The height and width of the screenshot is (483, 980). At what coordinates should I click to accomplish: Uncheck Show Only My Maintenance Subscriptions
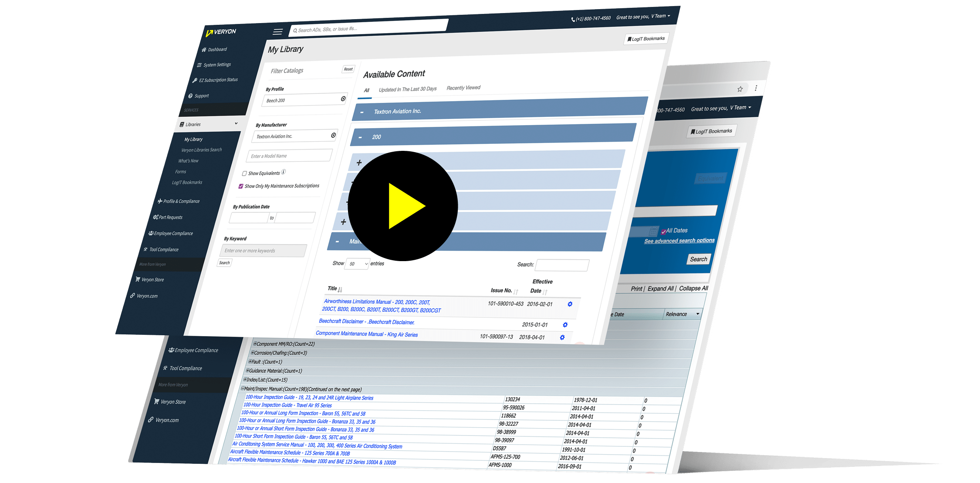click(x=241, y=186)
